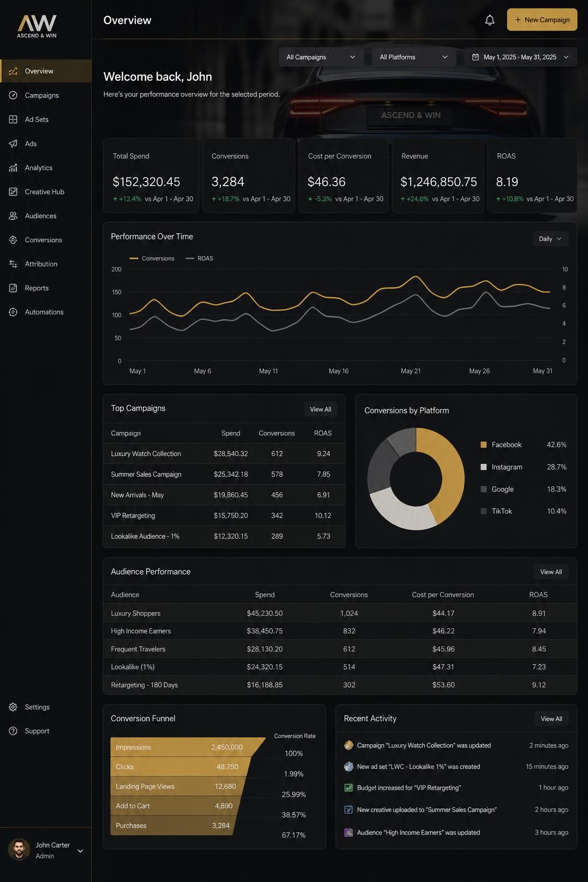Open the All Campaigns dropdown

[321, 57]
